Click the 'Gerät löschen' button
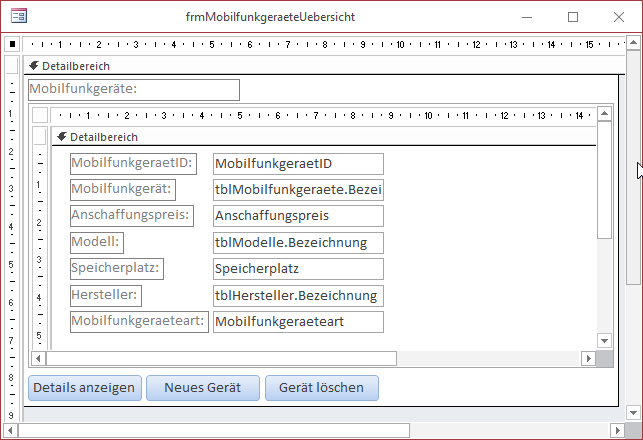Viewport: 643px width, 440px height. click(x=322, y=388)
